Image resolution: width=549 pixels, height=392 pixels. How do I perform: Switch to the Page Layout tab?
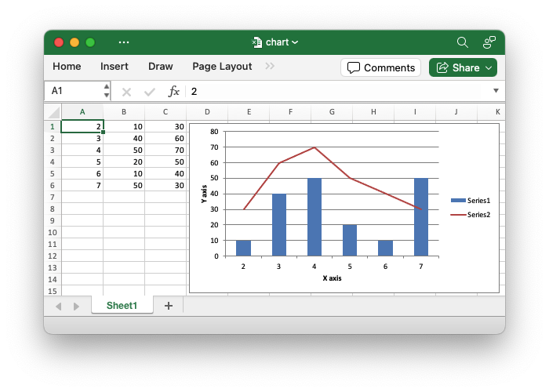pyautogui.click(x=222, y=67)
